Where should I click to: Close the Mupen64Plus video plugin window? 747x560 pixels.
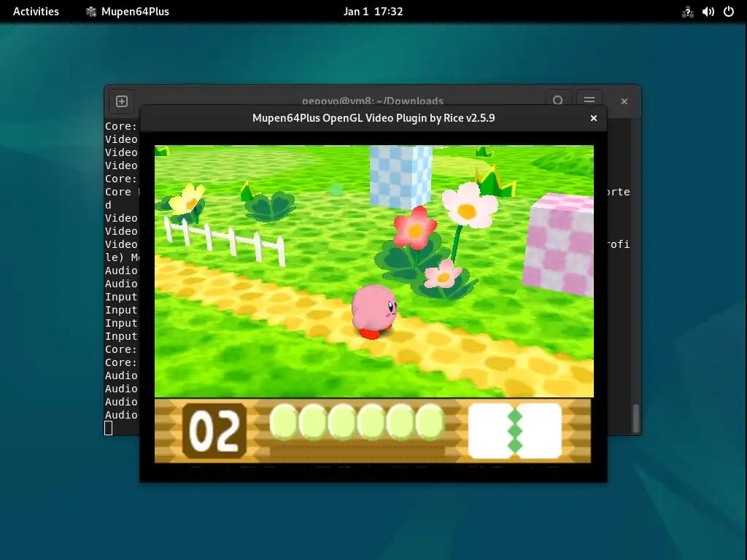(594, 118)
